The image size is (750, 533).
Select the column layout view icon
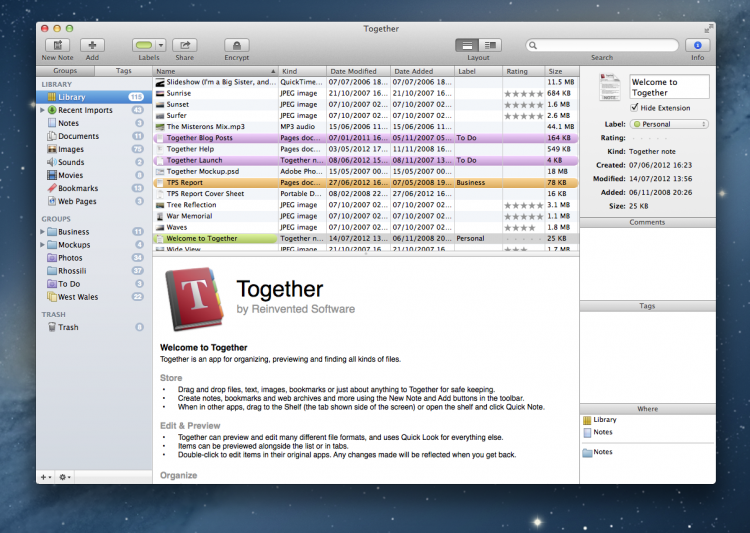tap(490, 45)
